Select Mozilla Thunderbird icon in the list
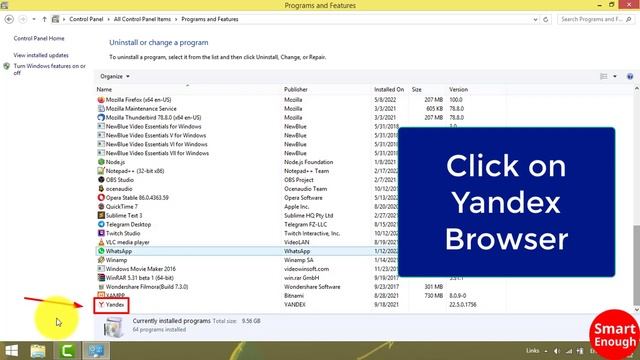The height and width of the screenshot is (360, 640). coord(101,118)
